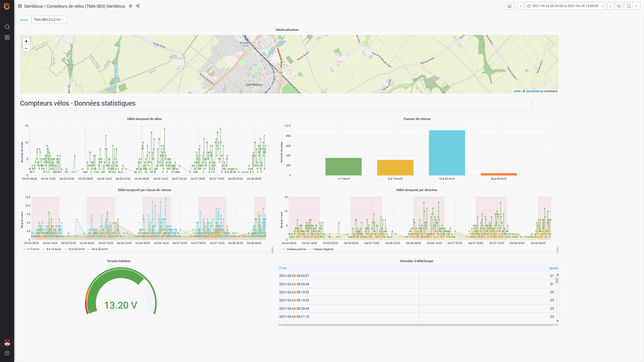
Task: Cycle the TV view mode icon
Action: [509, 6]
